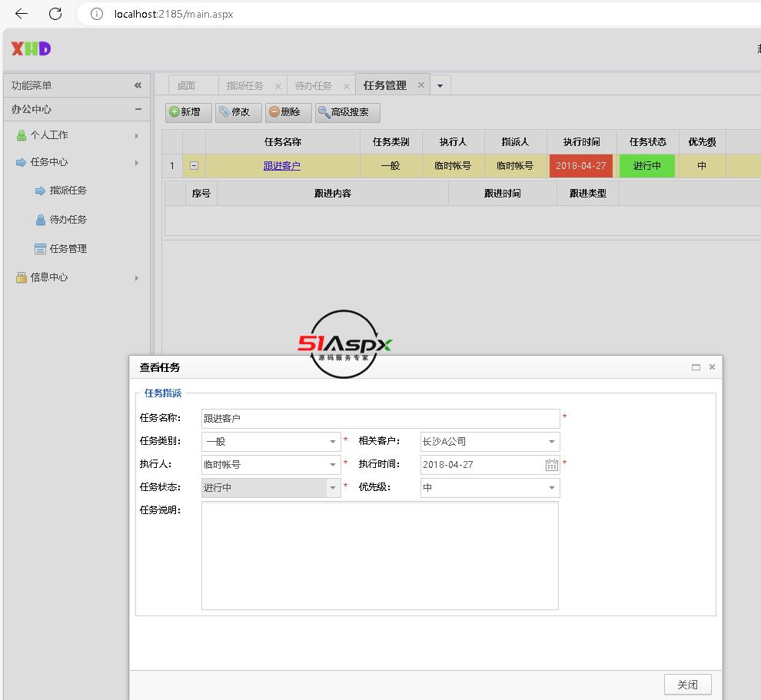Open the 相关客户 dropdown
Viewport: 761px width, 700px height.
551,442
